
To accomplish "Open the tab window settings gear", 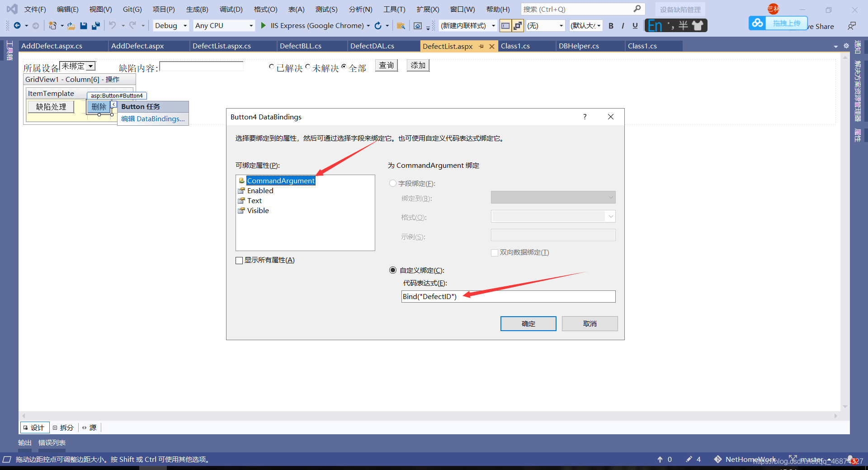I will point(846,46).
